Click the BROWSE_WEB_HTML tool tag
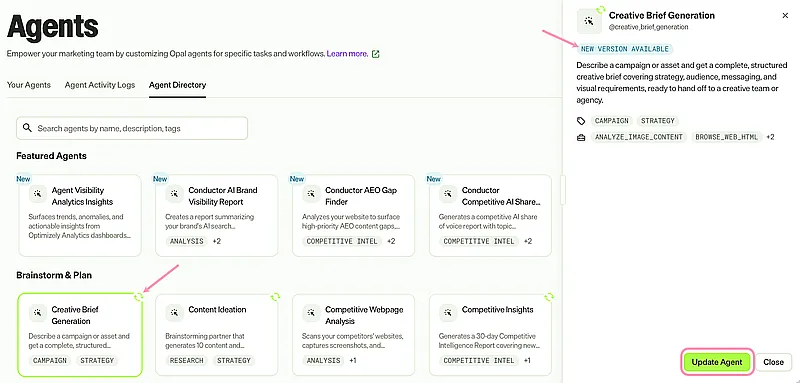Screen dimensions: 800x383 pyautogui.click(x=728, y=137)
